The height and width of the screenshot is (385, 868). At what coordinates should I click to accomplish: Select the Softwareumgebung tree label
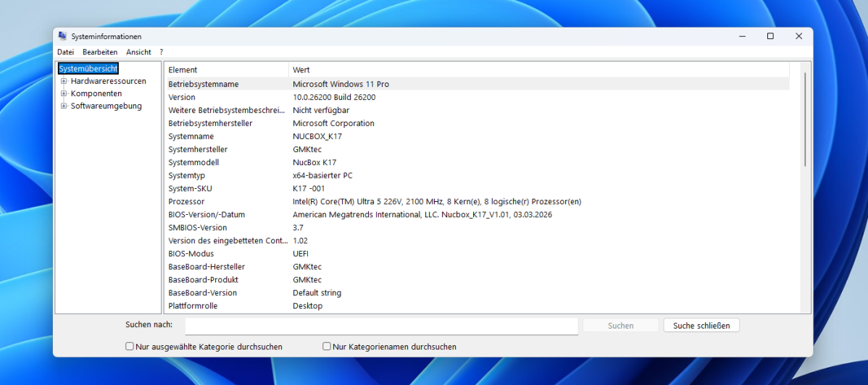107,106
